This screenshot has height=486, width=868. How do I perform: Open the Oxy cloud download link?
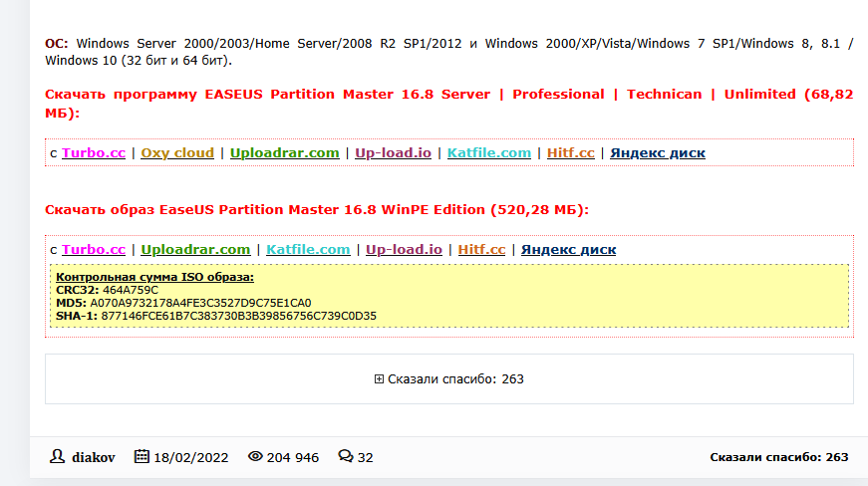177,152
